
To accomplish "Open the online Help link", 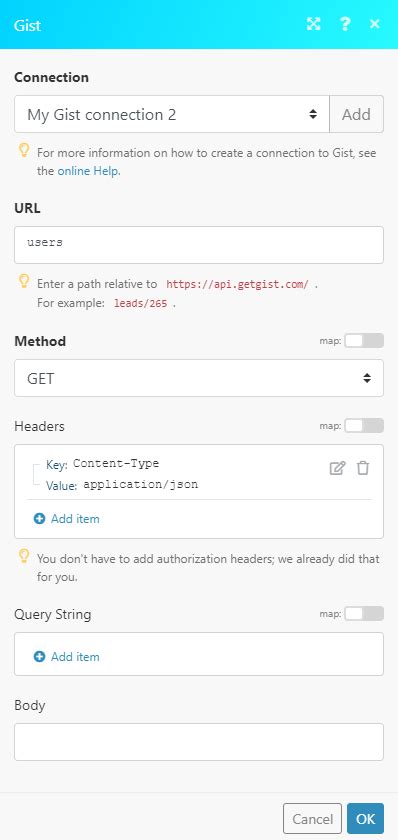I will coord(89,171).
